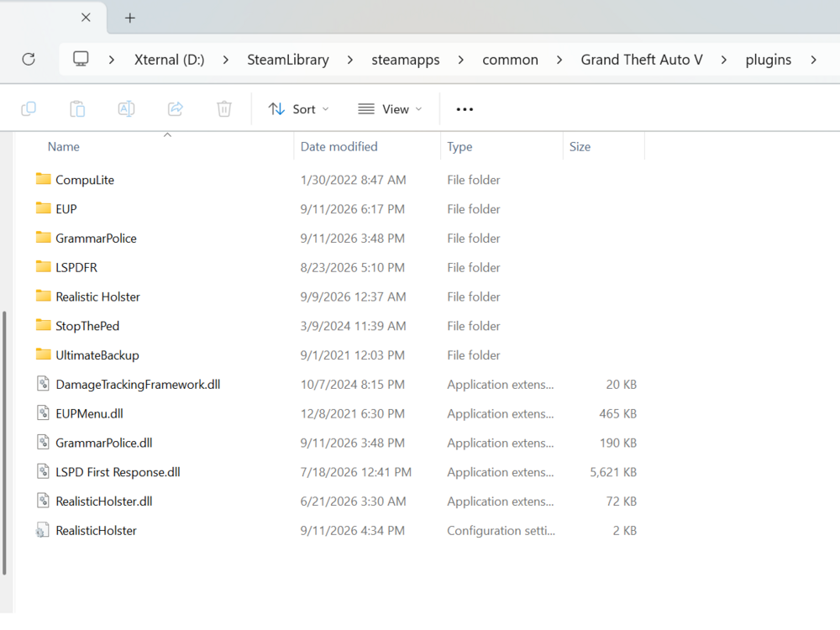The height and width of the screenshot is (630, 840).
Task: Expand chevron after This PC icon
Action: [x=112, y=60]
